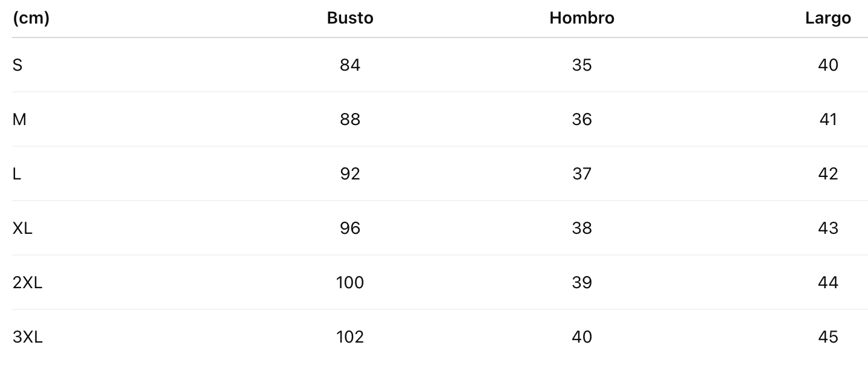The image size is (868, 371).
Task: Click Busto value 84 for size S
Action: coord(350,65)
